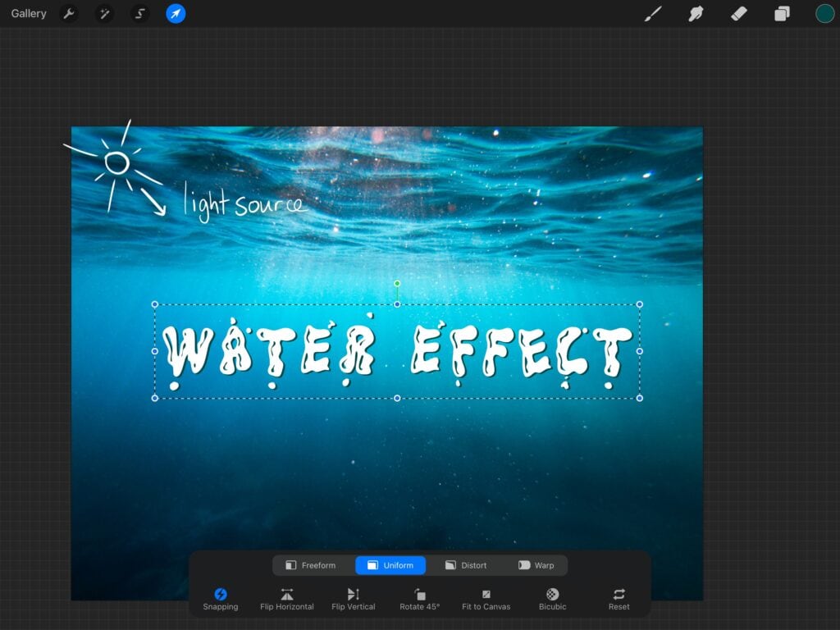The height and width of the screenshot is (630, 840).
Task: Rotate the selection 45 degrees
Action: [x=420, y=599]
